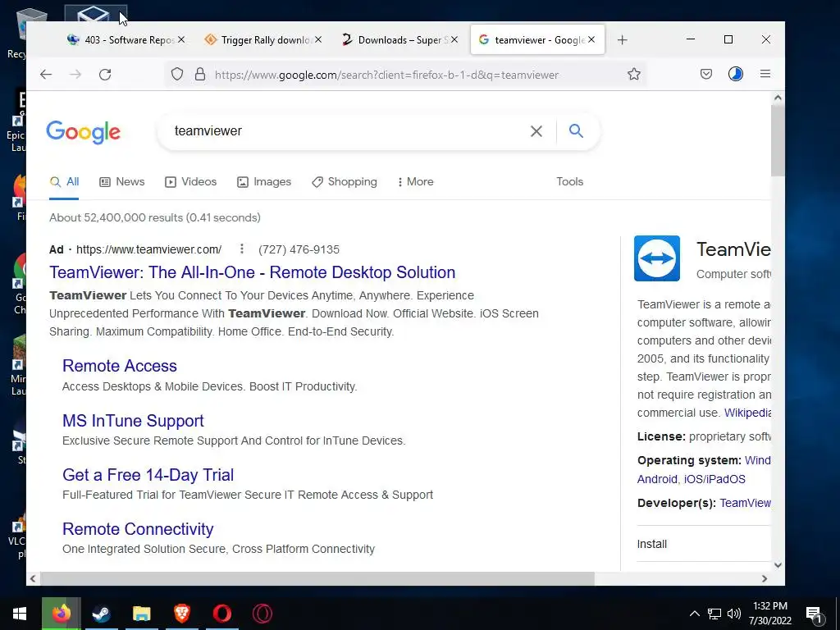
Task: Switch to Images results
Action: click(x=264, y=181)
